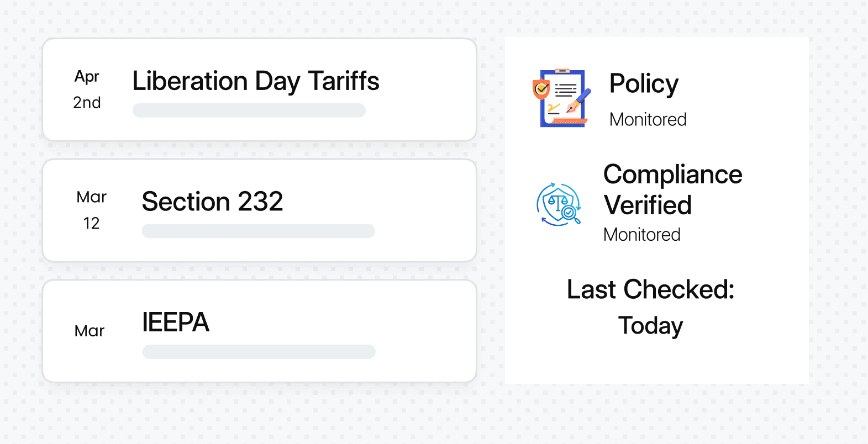Click the Today value text
868x444 pixels.
click(x=651, y=326)
